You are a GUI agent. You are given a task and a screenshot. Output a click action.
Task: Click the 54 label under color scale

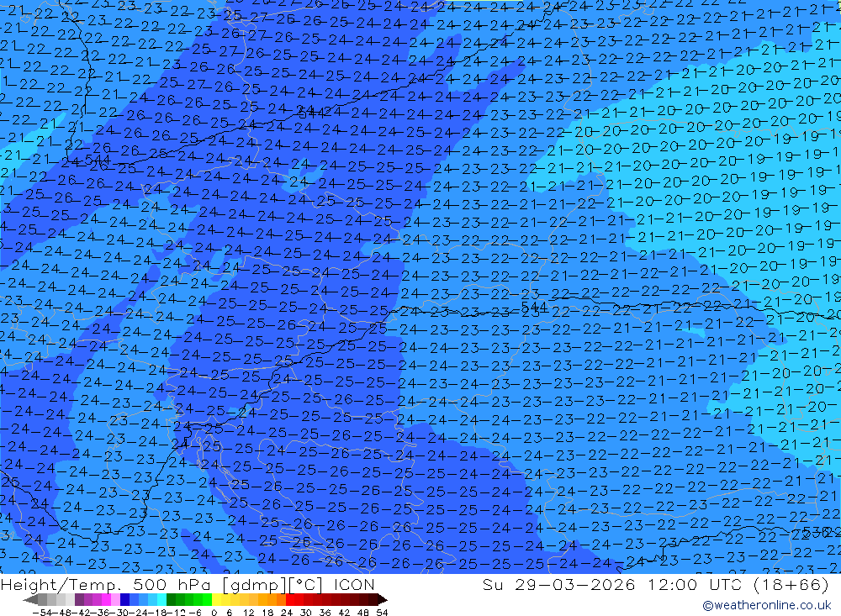click(382, 613)
